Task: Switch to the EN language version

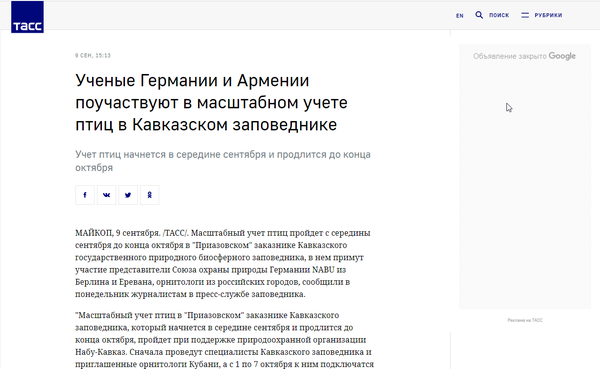Action: pyautogui.click(x=460, y=16)
